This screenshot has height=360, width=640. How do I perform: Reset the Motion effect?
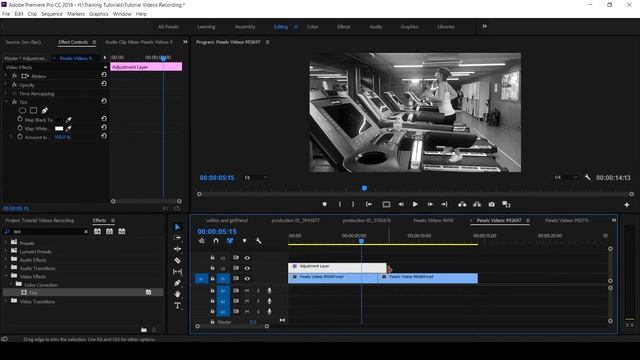(x=104, y=75)
